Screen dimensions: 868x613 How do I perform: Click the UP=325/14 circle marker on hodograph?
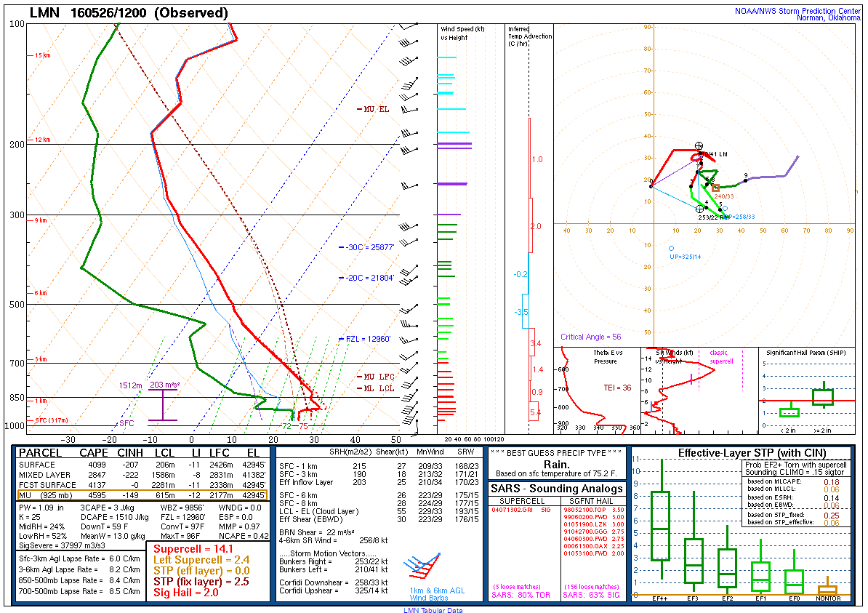(x=672, y=249)
